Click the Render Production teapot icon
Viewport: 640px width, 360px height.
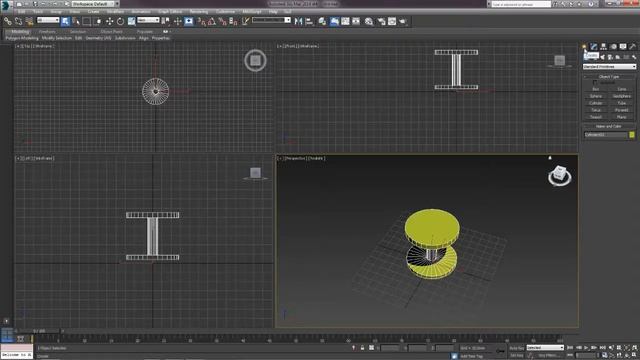403,21
